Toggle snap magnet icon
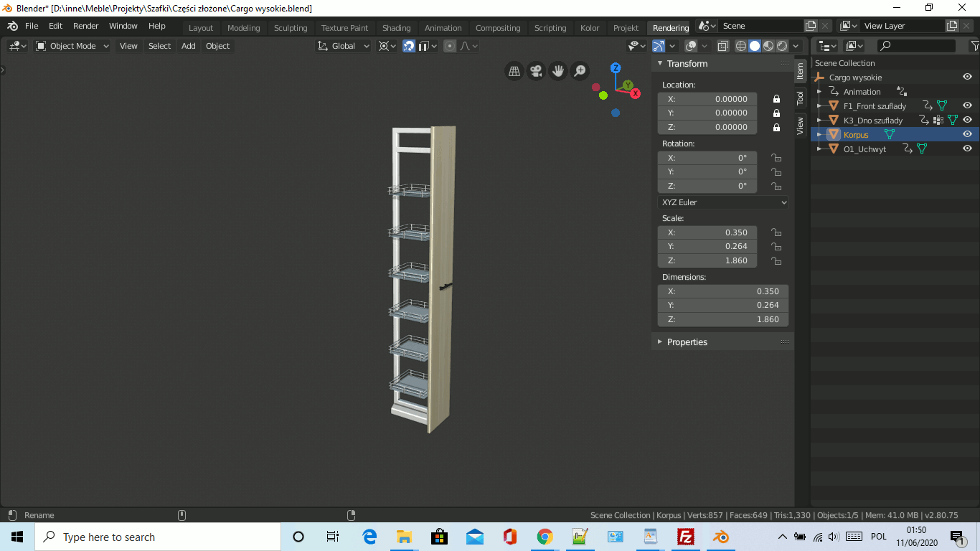Viewport: 980px width, 551px height. 409,46
